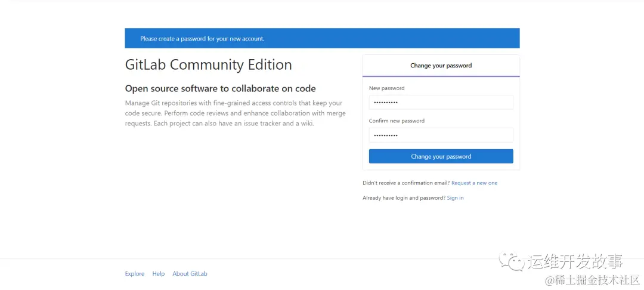Select the Change your password tab header
This screenshot has height=290, width=644.
pos(441,66)
